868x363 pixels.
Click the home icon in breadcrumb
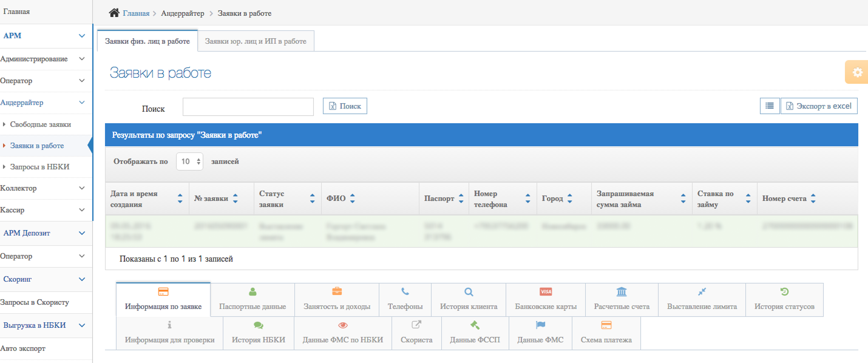pos(114,13)
